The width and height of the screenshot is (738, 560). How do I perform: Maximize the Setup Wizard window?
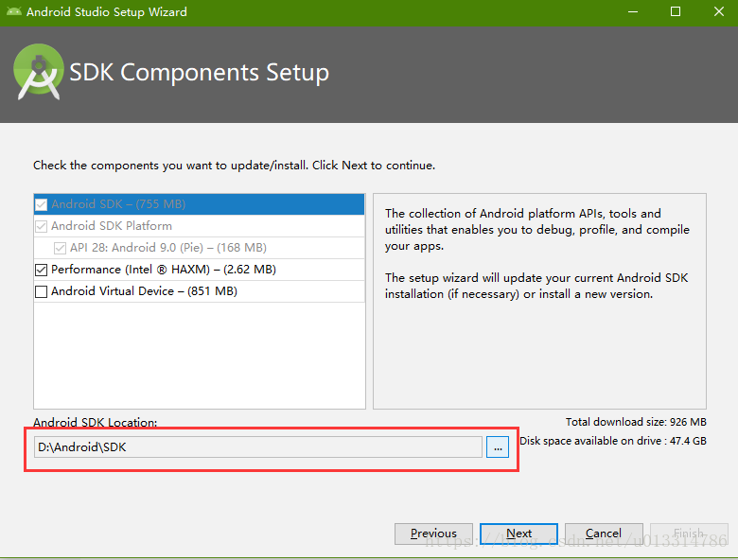(x=676, y=12)
